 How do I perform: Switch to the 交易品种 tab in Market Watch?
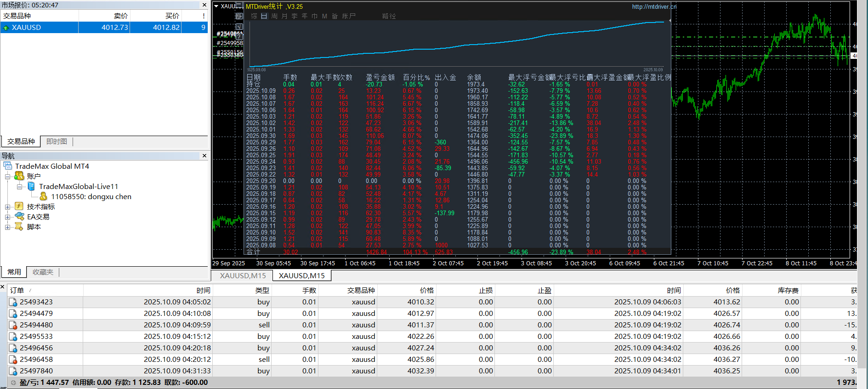pyautogui.click(x=21, y=142)
